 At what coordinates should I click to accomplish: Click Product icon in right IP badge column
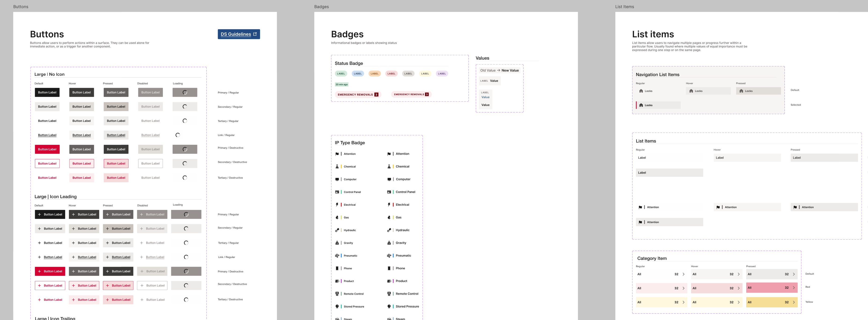pos(389,281)
